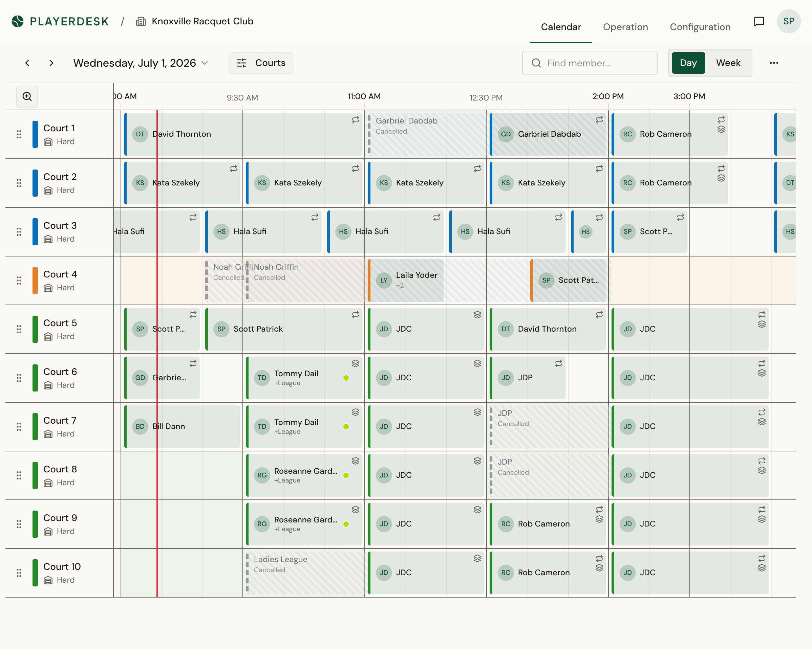The width and height of the screenshot is (812, 649).
Task: Click the Court 8 green color bar
Action: point(35,475)
